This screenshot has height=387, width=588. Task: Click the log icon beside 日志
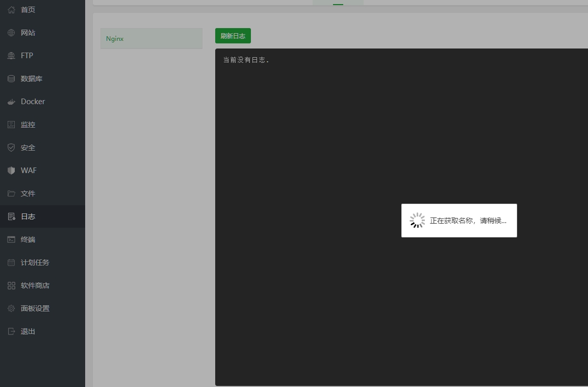[x=11, y=216]
